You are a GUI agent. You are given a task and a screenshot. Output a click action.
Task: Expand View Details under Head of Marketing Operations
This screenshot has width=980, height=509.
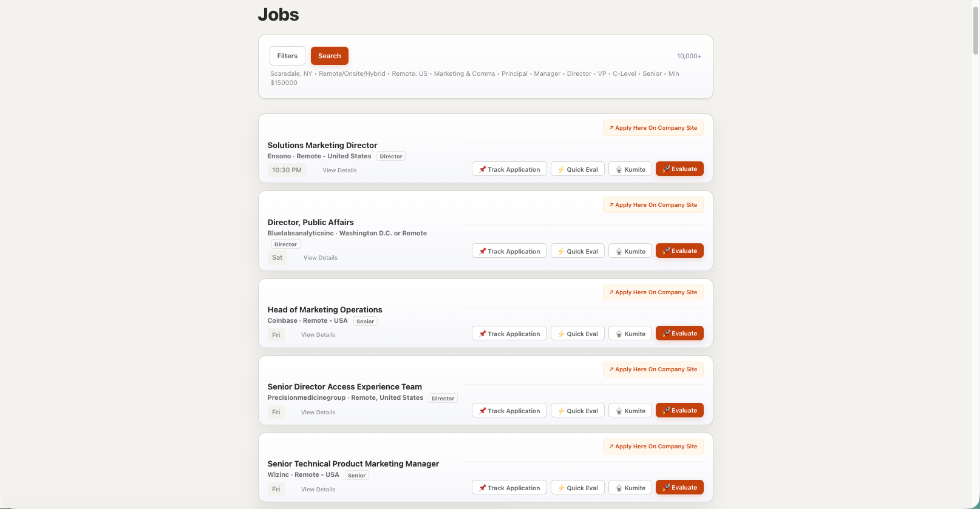pos(318,334)
